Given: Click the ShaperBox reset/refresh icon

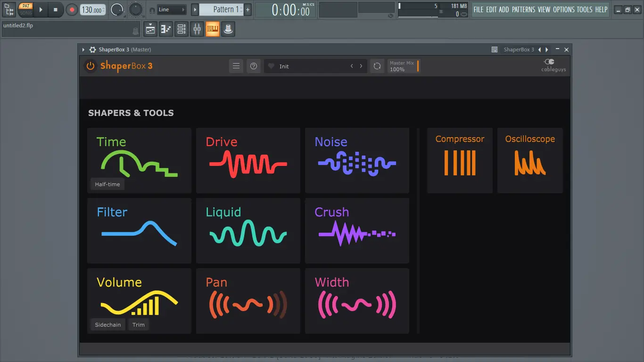Looking at the screenshot, I should [x=377, y=66].
